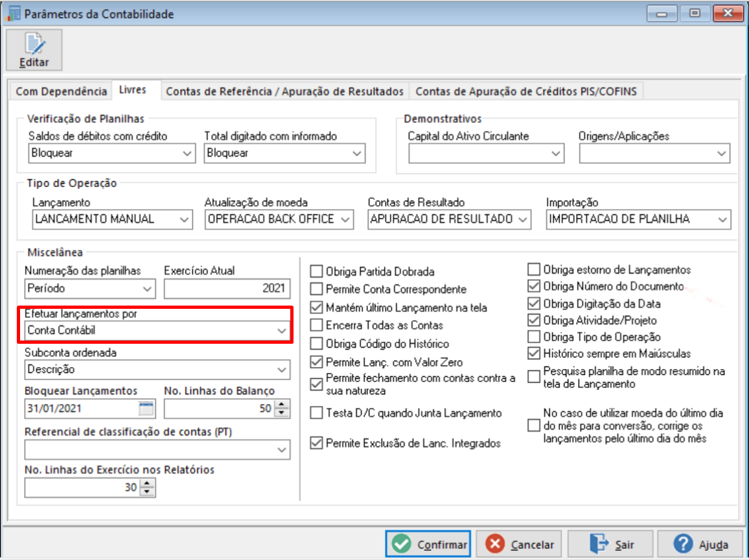The width and height of the screenshot is (749, 560).
Task: Click the green check Confirmar button
Action: [x=428, y=544]
